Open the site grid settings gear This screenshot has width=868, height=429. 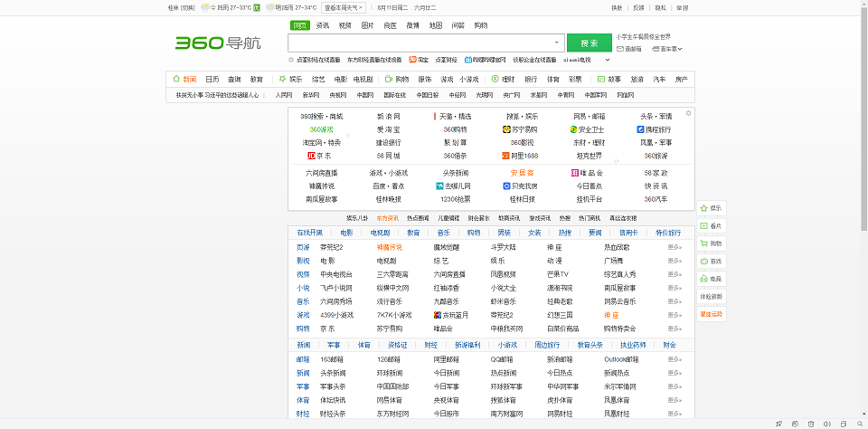tap(688, 113)
